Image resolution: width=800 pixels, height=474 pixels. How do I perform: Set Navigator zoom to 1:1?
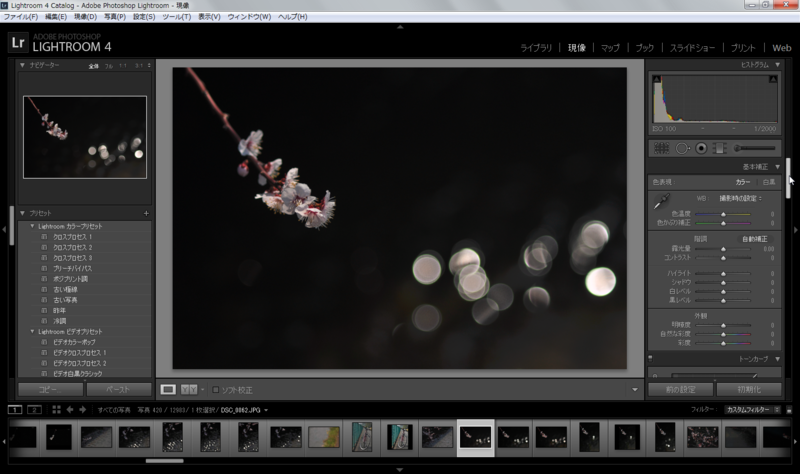pos(123,66)
